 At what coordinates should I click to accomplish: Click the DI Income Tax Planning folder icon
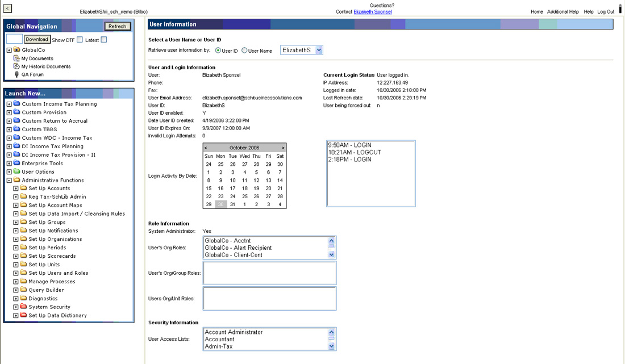click(16, 146)
